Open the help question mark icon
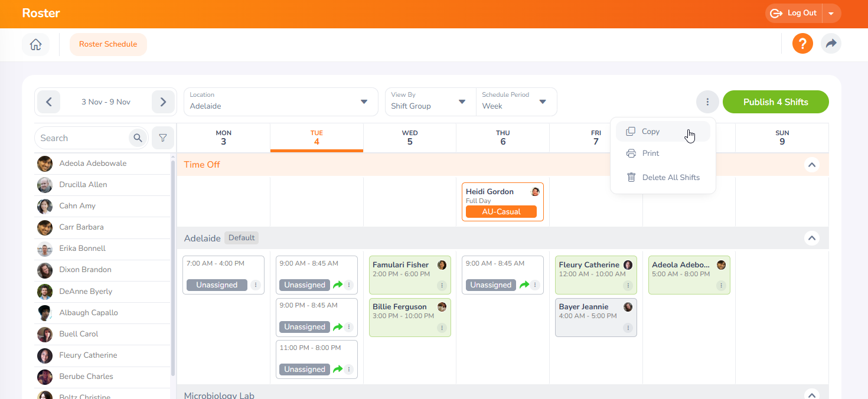Image resolution: width=868 pixels, height=399 pixels. (802, 43)
